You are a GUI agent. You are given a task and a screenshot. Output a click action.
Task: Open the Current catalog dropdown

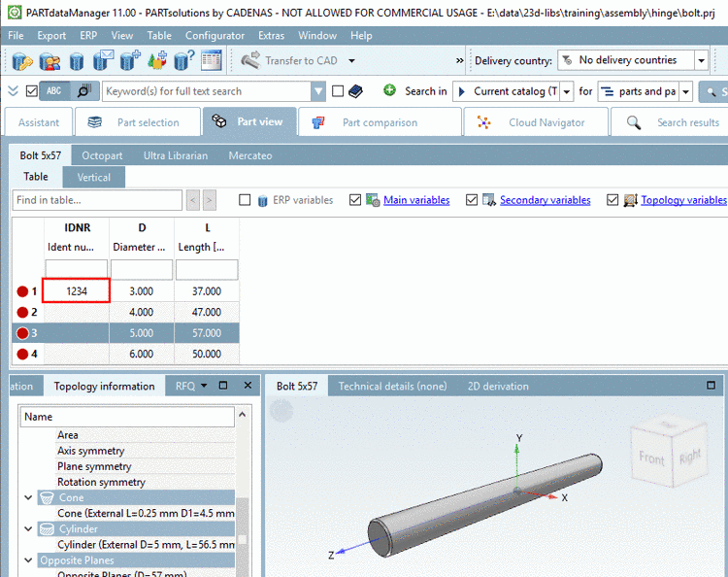pyautogui.click(x=567, y=91)
